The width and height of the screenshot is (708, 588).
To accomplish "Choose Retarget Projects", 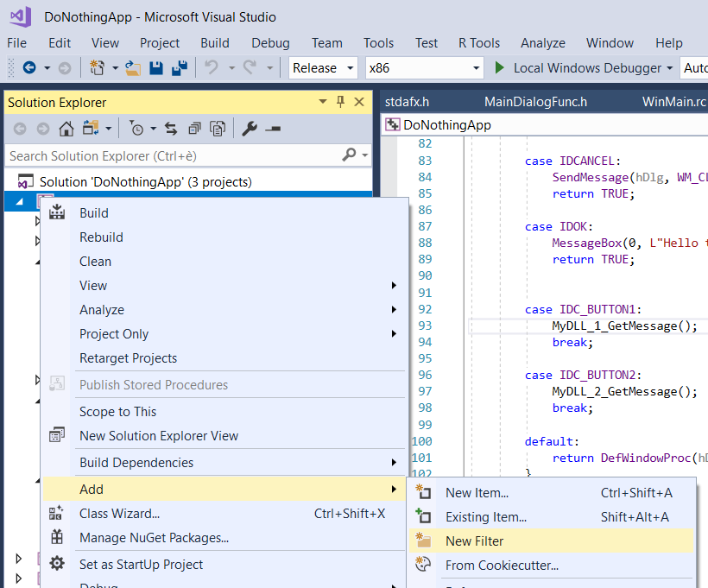I will [224, 358].
